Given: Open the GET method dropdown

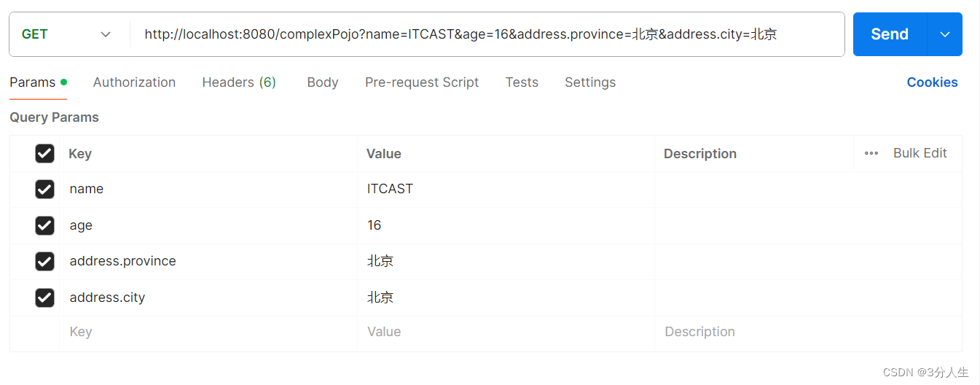Looking at the screenshot, I should coord(67,34).
